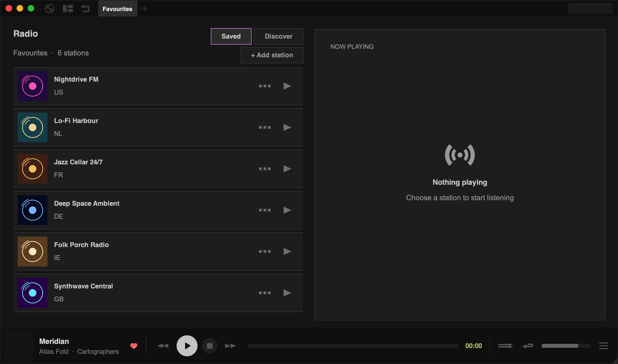
Task: Open more options for Folk Porch Radio
Action: 265,251
